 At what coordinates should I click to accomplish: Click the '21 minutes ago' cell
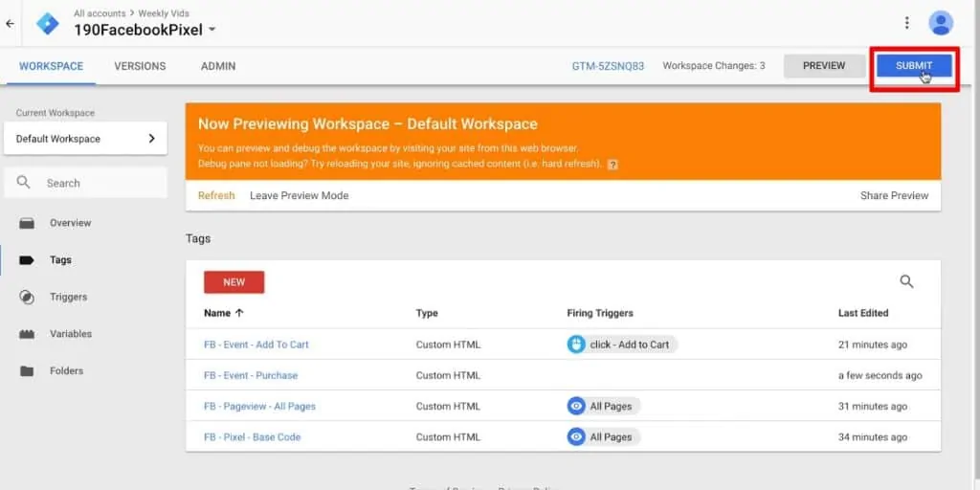coord(873,345)
